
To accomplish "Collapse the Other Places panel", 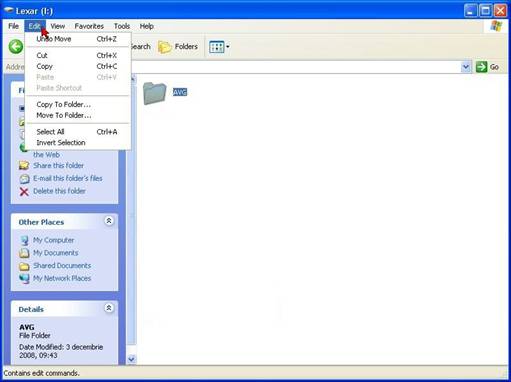I will [x=109, y=221].
